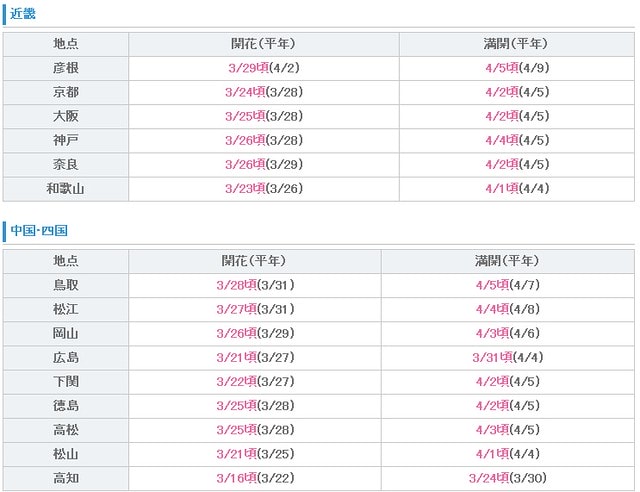Click 松山's full bloom date 4/1頃
The image size is (640, 492).
click(x=491, y=453)
